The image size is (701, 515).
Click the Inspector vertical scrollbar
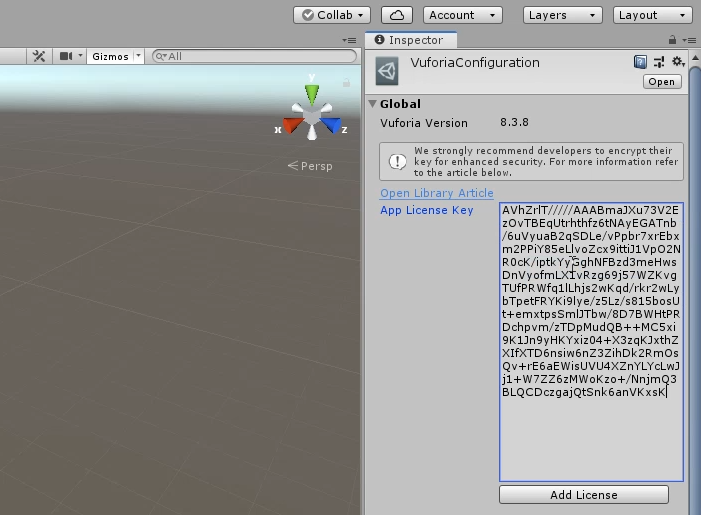[695, 291]
